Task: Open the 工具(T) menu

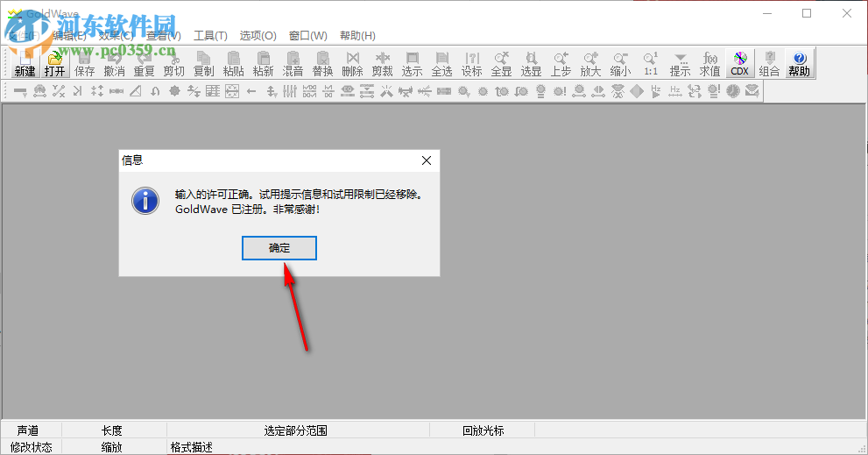Action: (x=210, y=35)
